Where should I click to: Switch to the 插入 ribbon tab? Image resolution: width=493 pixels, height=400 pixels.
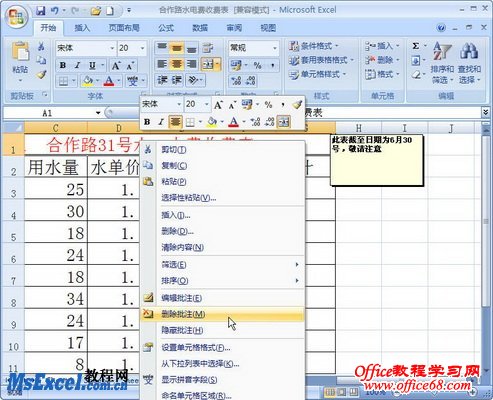coord(82,28)
